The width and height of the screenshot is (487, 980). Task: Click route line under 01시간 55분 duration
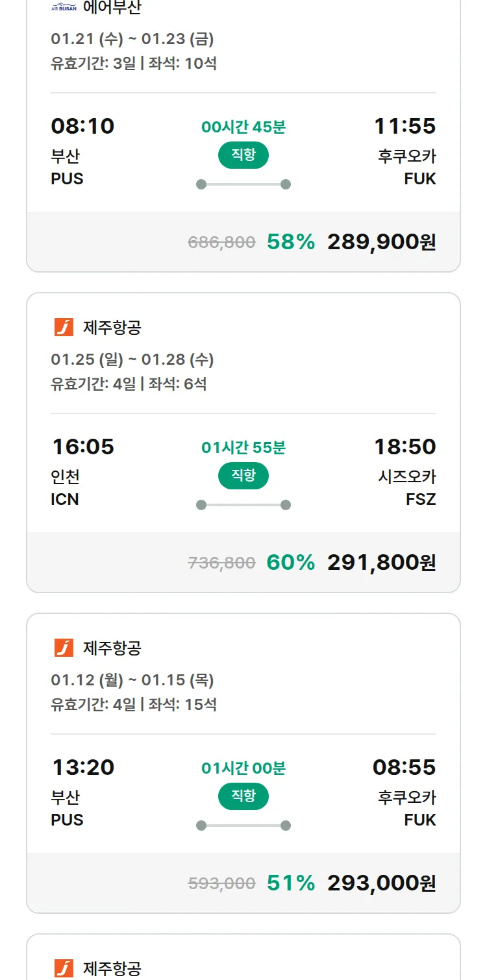(x=243, y=505)
